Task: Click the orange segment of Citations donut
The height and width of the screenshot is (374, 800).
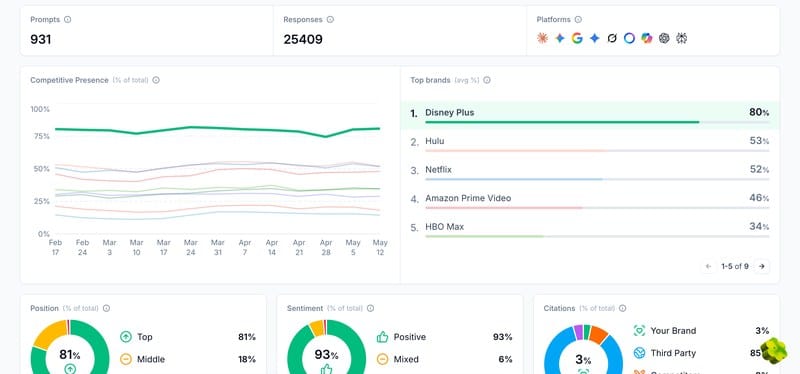Action: (x=599, y=334)
